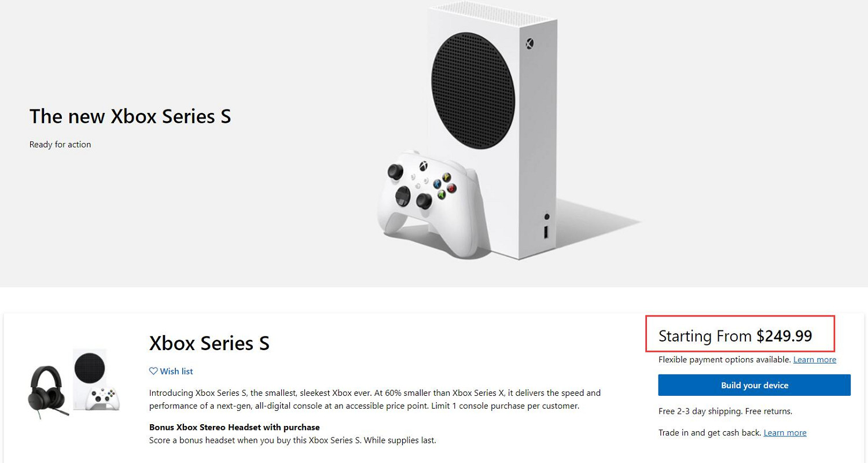Open Learn more about trade in cash back
The height and width of the screenshot is (463, 868).
[x=785, y=432]
